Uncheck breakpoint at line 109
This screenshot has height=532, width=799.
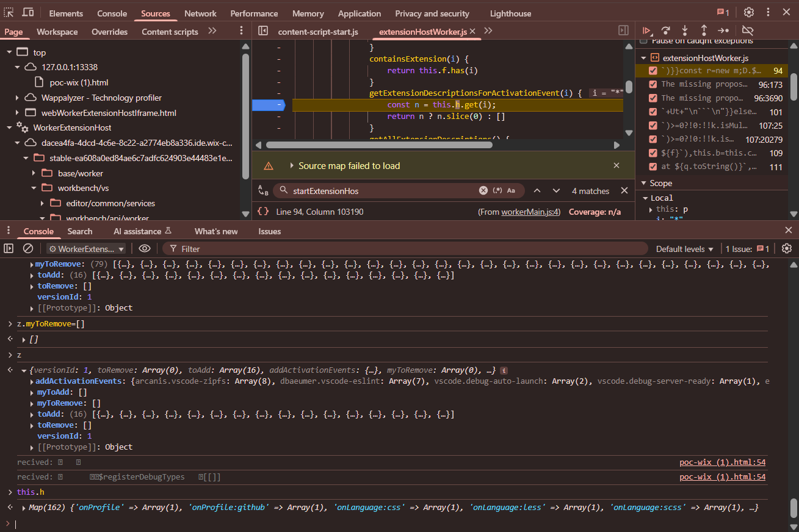tap(653, 153)
